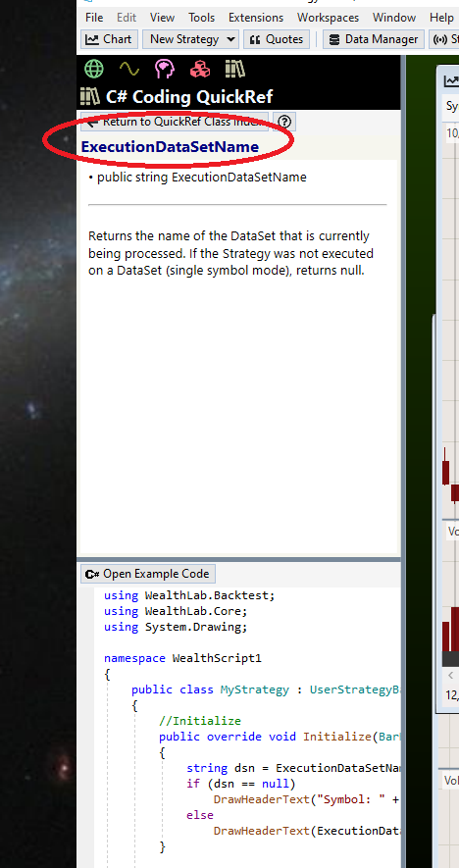The height and width of the screenshot is (868, 459).
Task: Click the chart scroll left arrow
Action: click(451, 675)
